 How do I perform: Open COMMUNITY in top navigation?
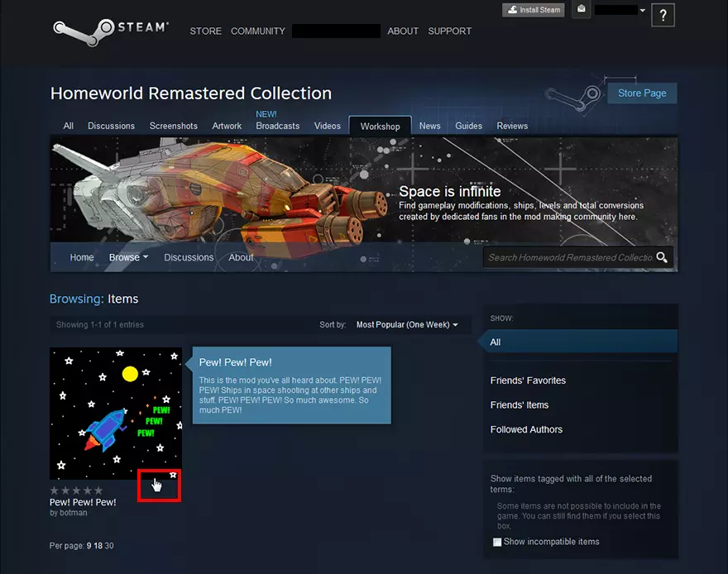pyautogui.click(x=258, y=31)
